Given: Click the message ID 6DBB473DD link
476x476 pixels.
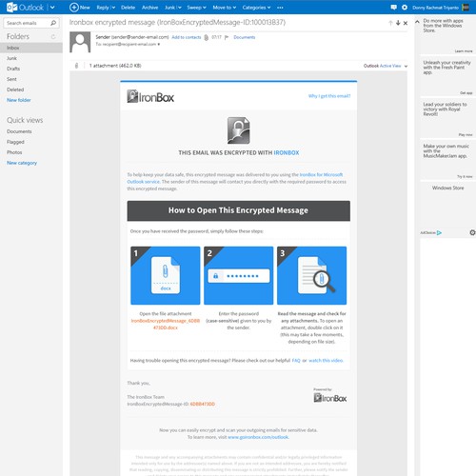Looking at the screenshot, I should 203,404.
